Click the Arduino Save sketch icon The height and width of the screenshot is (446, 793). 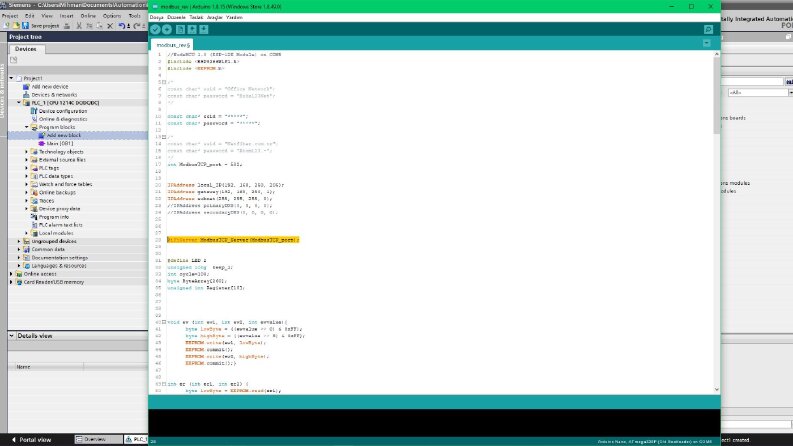(x=204, y=29)
